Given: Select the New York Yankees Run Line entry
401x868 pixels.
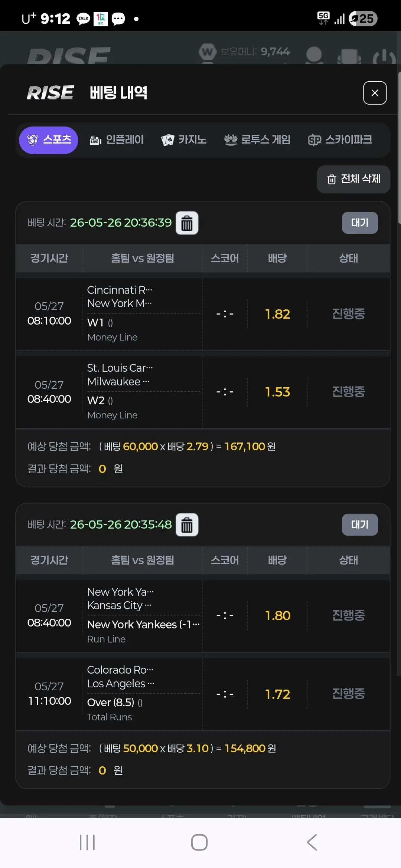Looking at the screenshot, I should pos(143,631).
